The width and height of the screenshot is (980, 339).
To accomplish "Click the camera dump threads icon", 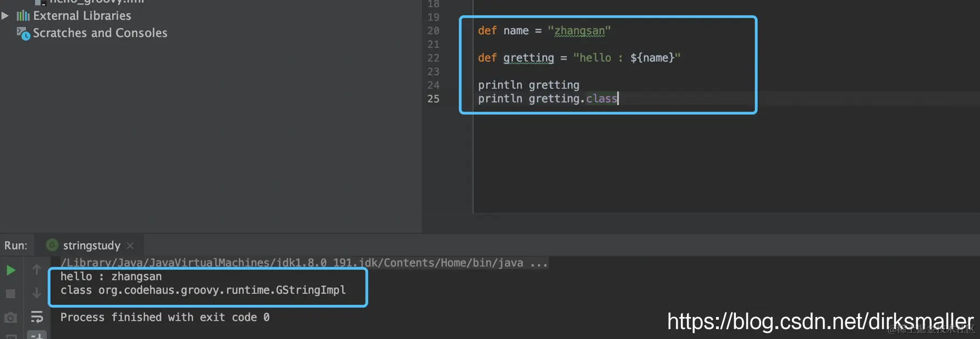I will click(10, 318).
